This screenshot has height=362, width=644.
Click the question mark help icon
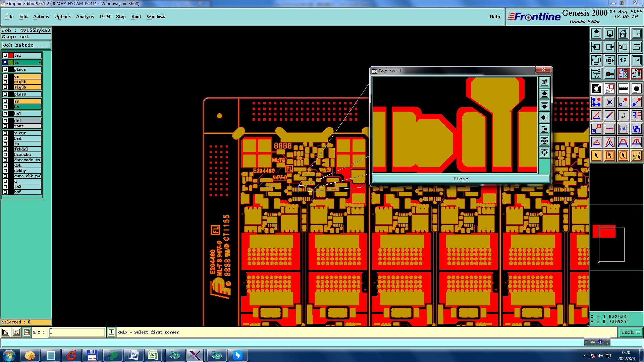[636, 61]
